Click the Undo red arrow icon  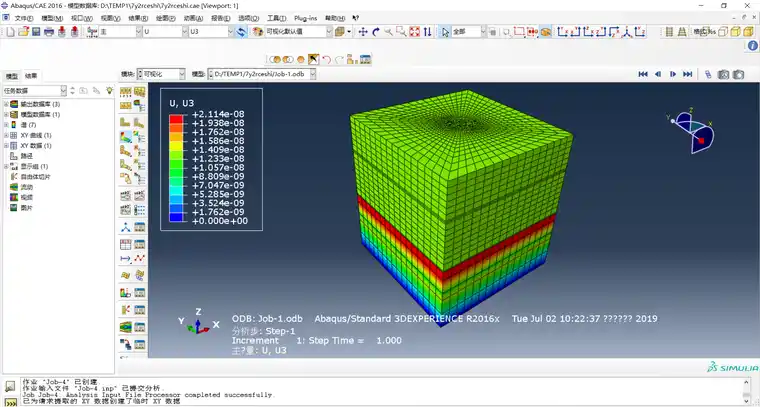327,59
